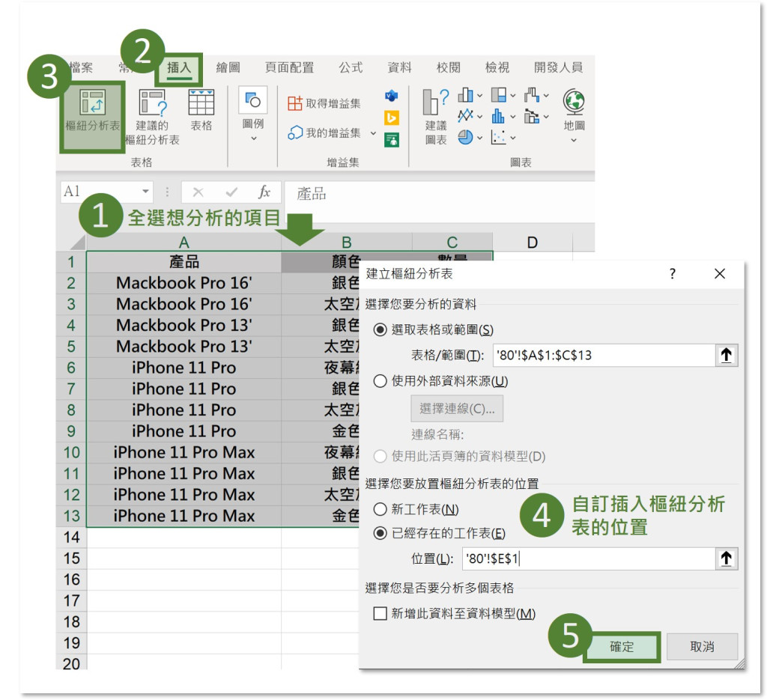Click the formula bar cancel X icon
Viewport: 767px width, 700px height.
[198, 192]
